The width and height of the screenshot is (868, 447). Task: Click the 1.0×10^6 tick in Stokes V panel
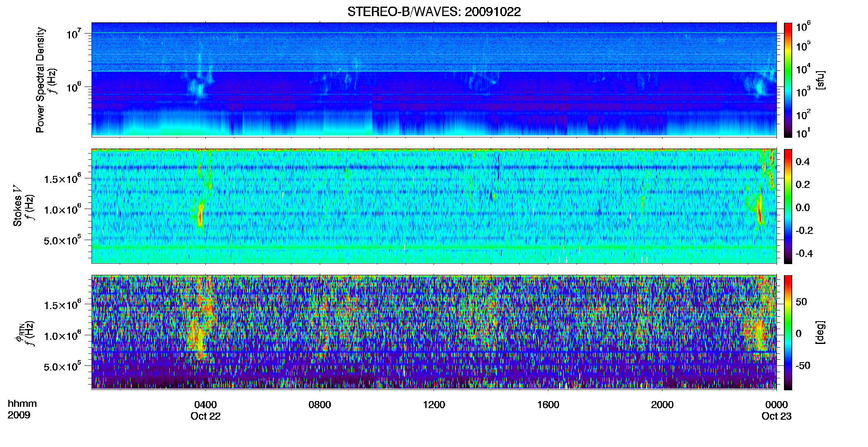click(63, 209)
